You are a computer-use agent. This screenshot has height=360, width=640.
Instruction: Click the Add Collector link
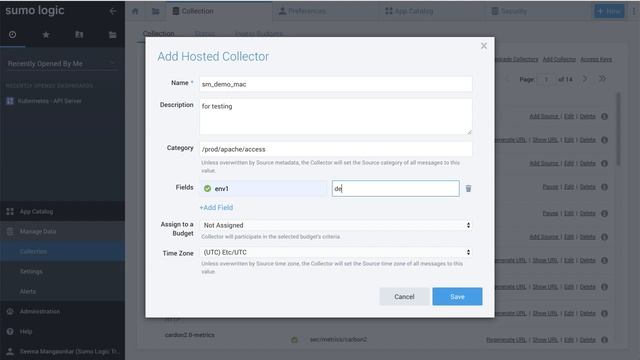click(x=559, y=60)
